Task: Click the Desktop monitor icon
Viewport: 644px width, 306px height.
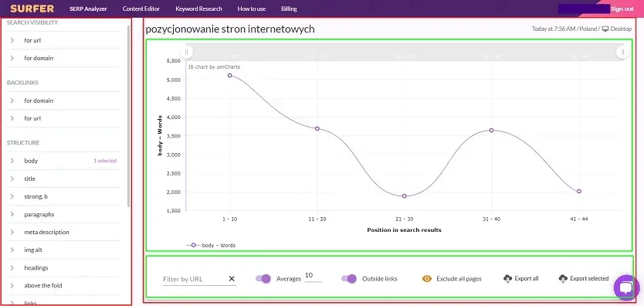Action: point(605,29)
